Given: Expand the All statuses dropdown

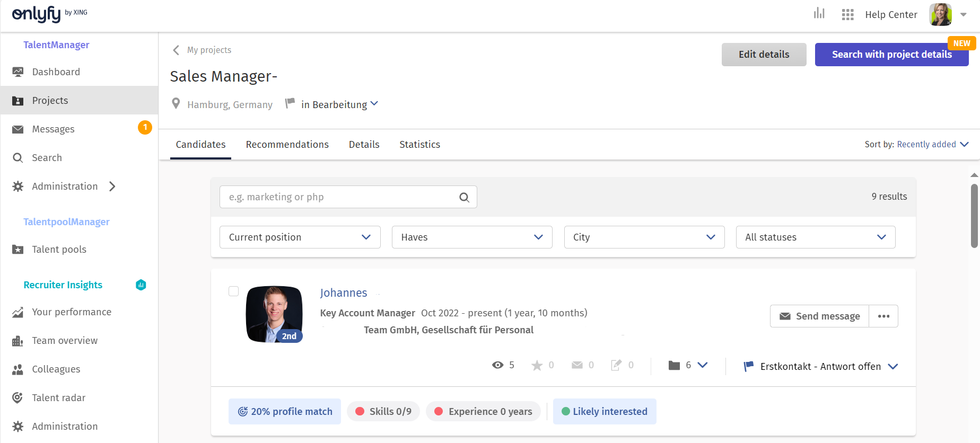Looking at the screenshot, I should coord(815,237).
